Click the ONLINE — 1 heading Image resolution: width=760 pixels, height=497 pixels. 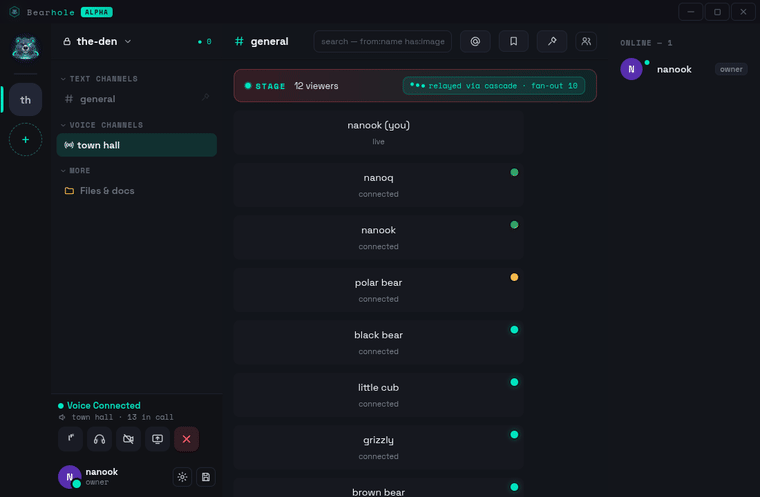pyautogui.click(x=646, y=43)
